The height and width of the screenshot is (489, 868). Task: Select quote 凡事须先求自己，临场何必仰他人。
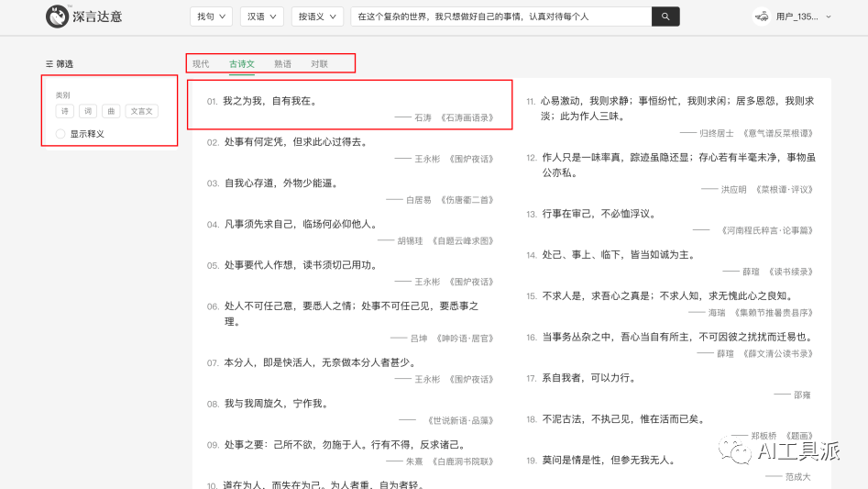pyautogui.click(x=302, y=224)
